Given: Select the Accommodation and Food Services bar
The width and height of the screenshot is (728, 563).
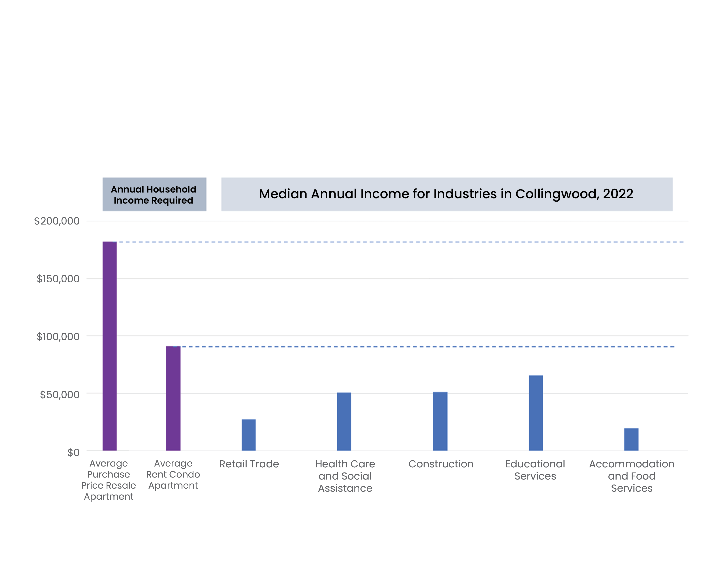Looking at the screenshot, I should (x=631, y=437).
